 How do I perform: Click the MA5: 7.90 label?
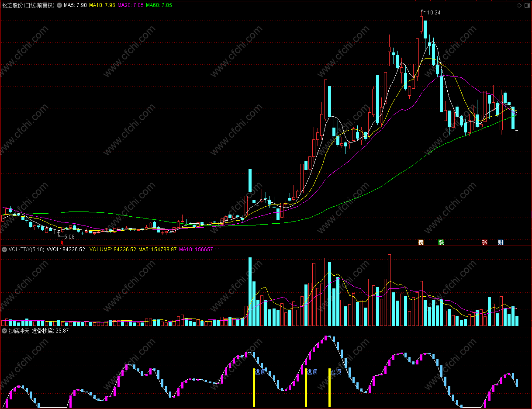pyautogui.click(x=75, y=5)
